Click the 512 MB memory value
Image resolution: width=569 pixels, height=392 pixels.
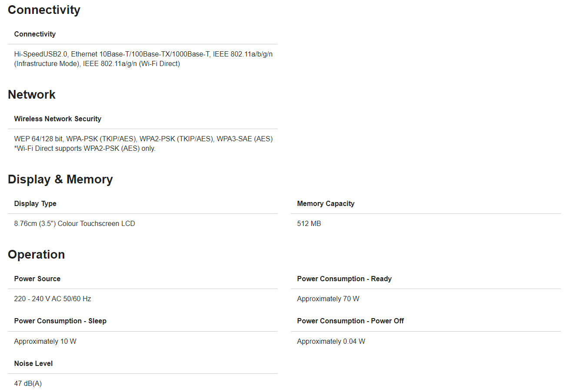(309, 223)
